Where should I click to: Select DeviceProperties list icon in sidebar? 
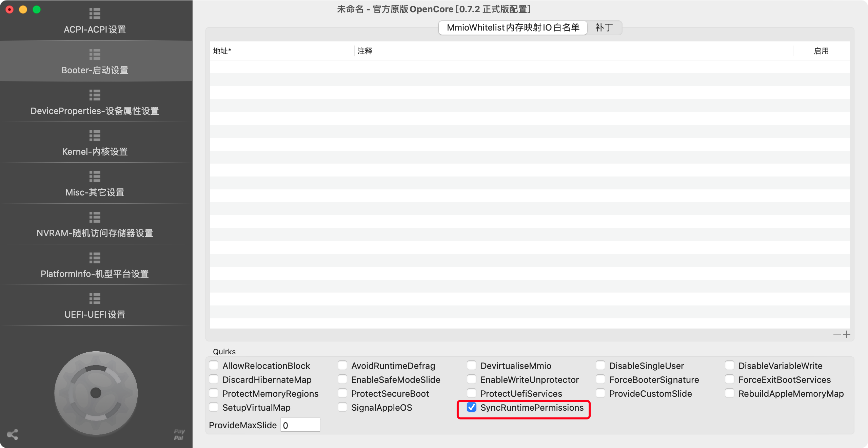(x=95, y=95)
